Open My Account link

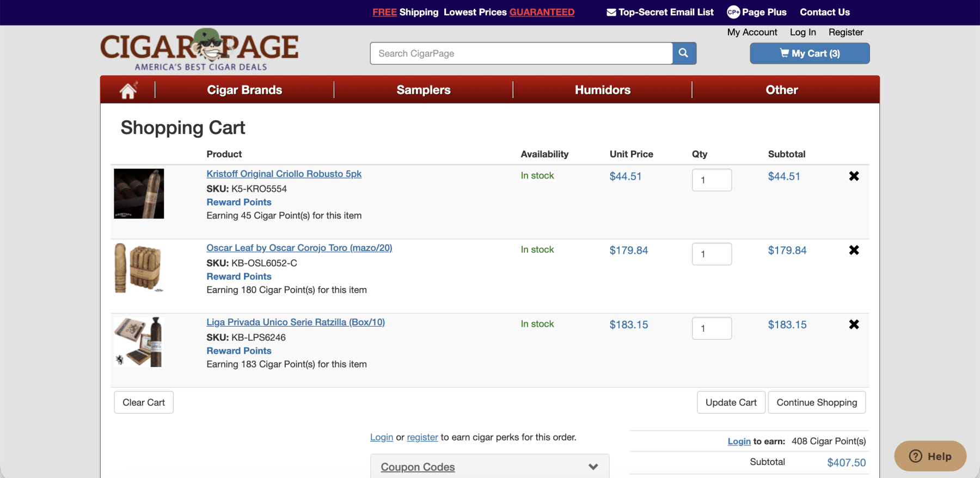coord(752,32)
